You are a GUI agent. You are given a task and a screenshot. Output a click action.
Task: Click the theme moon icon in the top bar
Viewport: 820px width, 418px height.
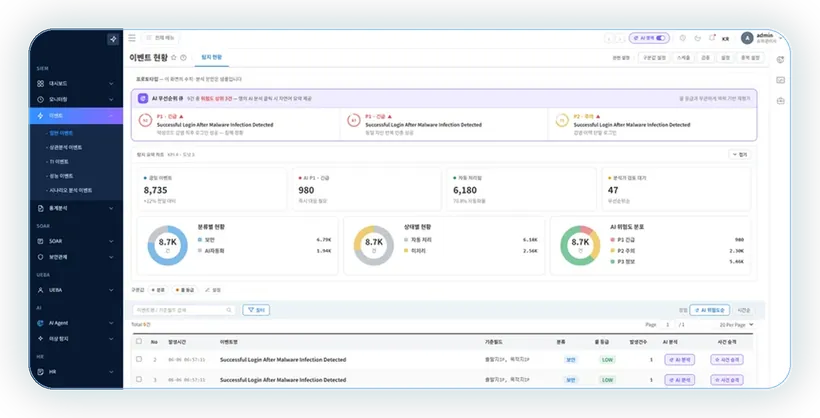[697, 38]
